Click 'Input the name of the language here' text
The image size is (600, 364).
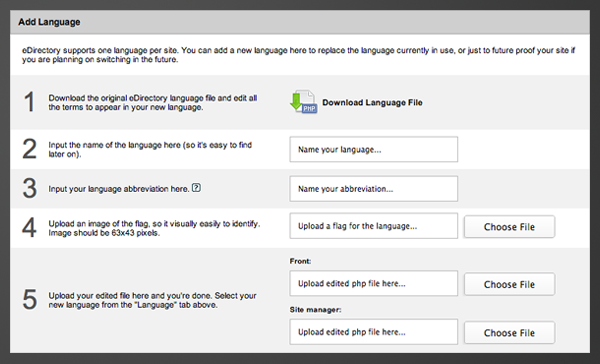[150, 149]
